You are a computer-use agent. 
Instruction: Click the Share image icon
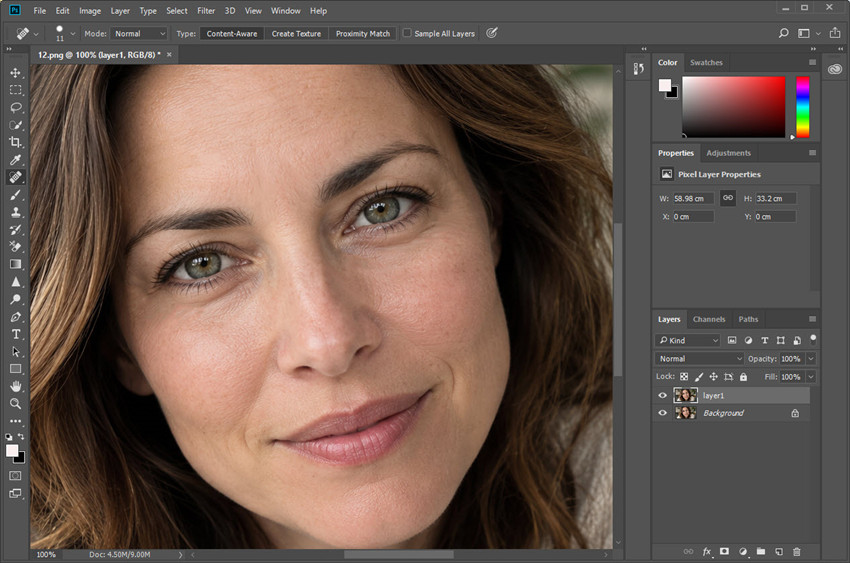835,33
